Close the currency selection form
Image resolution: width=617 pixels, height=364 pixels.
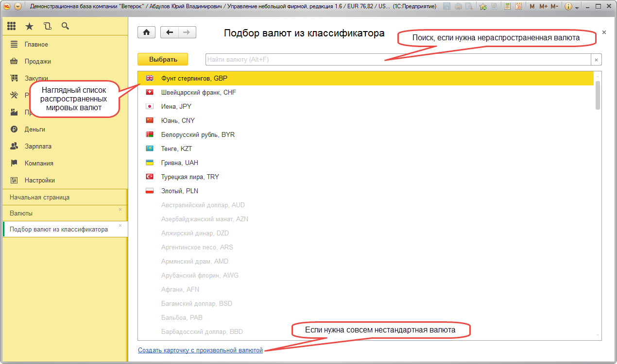pyautogui.click(x=604, y=33)
